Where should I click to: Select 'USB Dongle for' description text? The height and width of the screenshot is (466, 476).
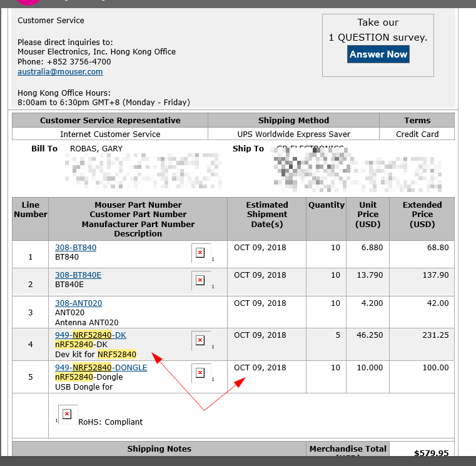(84, 387)
